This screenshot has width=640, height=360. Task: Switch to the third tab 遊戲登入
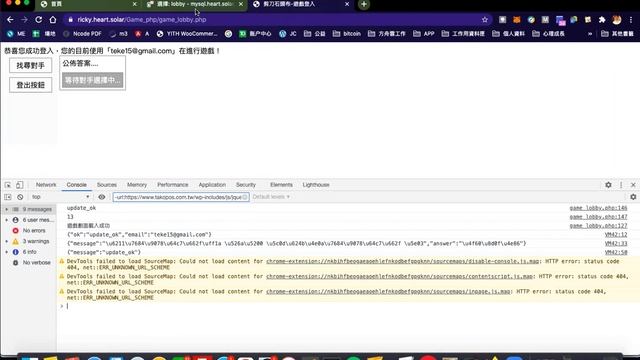point(300,4)
